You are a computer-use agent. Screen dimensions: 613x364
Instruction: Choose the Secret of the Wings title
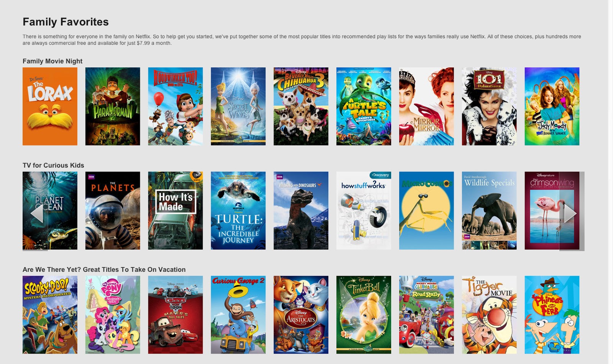pyautogui.click(x=238, y=106)
